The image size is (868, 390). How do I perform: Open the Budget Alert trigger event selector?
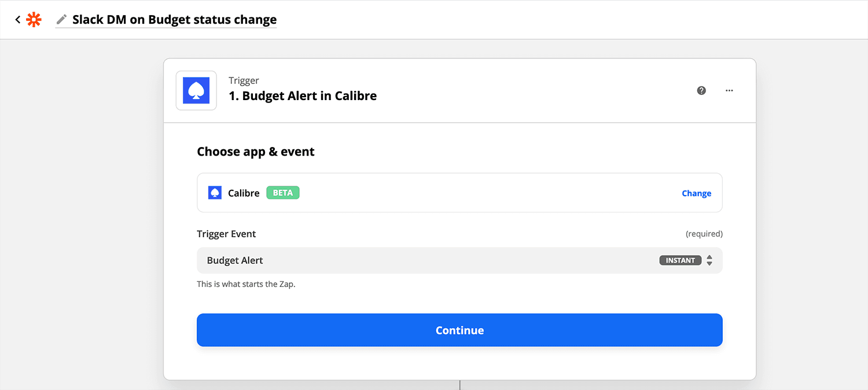click(405, 260)
